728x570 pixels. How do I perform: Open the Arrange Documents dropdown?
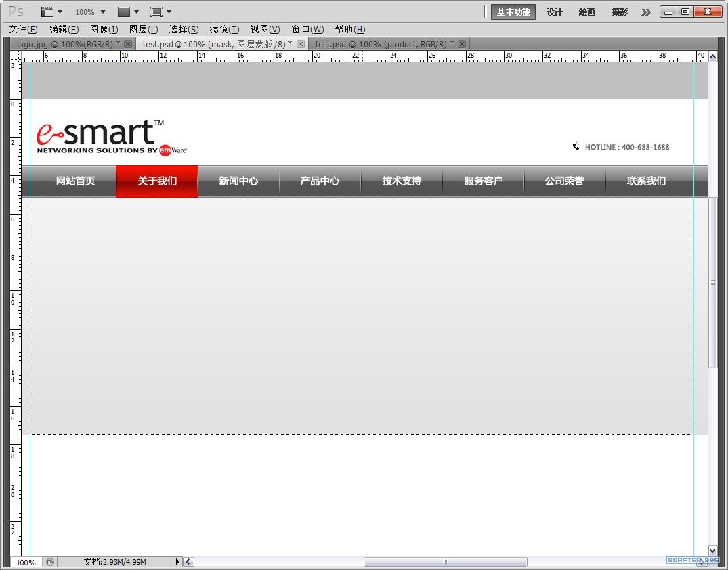click(x=128, y=12)
